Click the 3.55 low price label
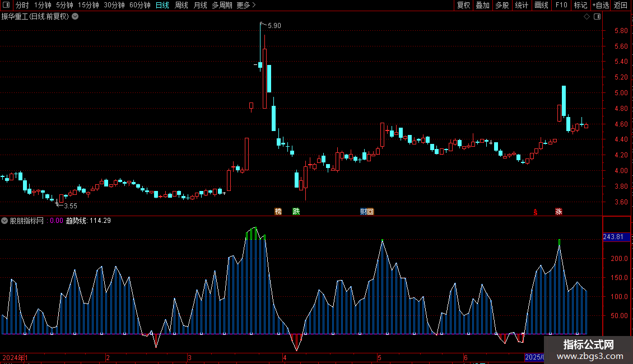Image resolution: width=633 pixels, height=364 pixels. point(71,206)
